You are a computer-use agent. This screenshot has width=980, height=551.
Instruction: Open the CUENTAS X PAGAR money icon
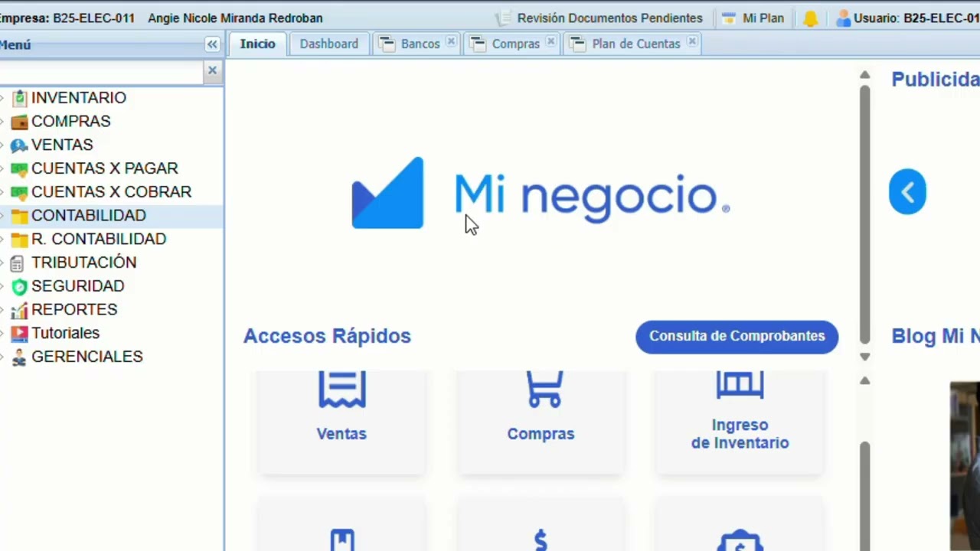[x=19, y=169]
